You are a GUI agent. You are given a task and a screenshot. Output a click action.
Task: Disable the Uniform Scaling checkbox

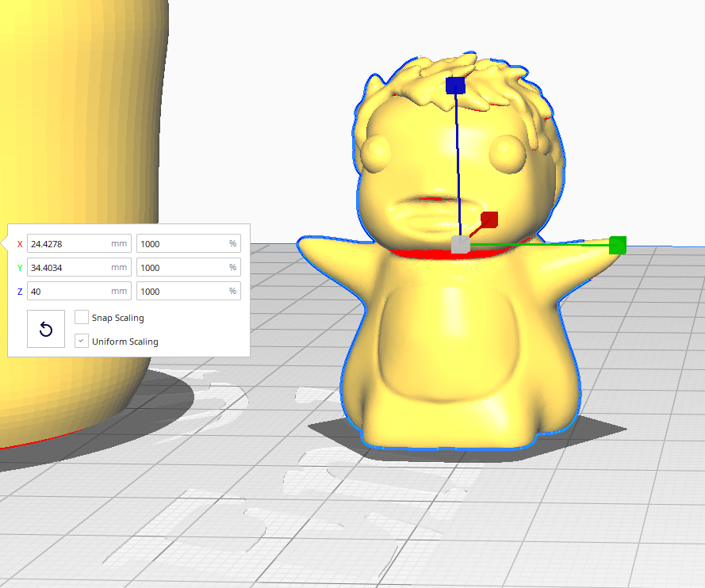[82, 341]
